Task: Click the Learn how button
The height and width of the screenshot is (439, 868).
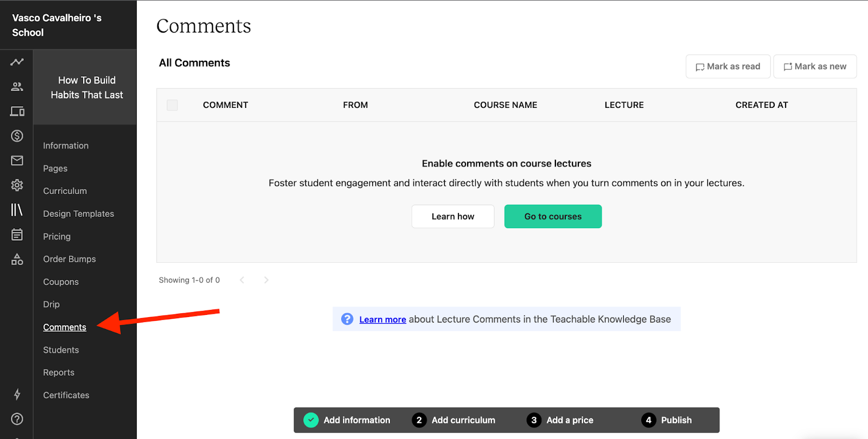Action: click(453, 216)
